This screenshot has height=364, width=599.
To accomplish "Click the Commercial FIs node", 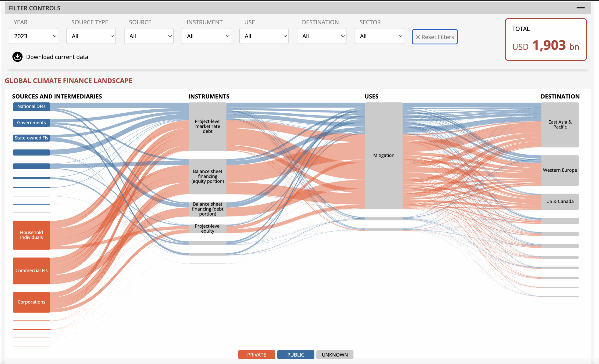I will (31, 270).
